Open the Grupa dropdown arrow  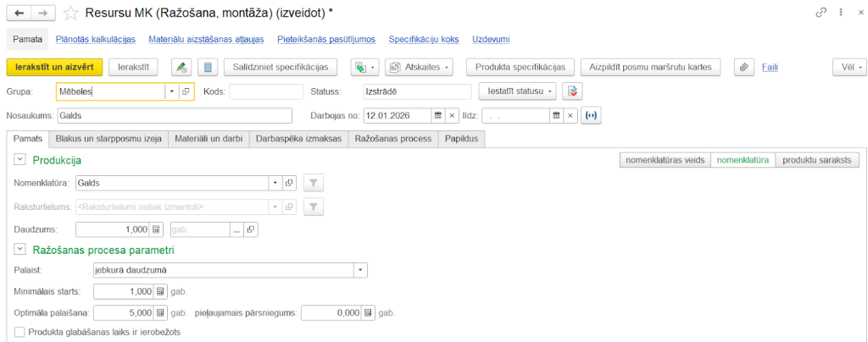pyautogui.click(x=172, y=91)
